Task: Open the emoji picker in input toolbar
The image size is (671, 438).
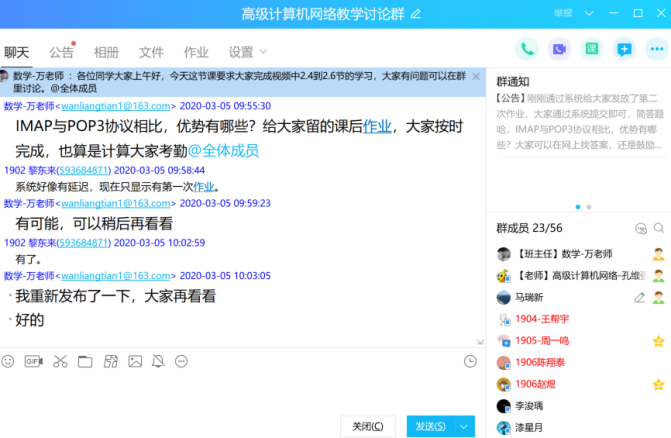Action: [9, 361]
